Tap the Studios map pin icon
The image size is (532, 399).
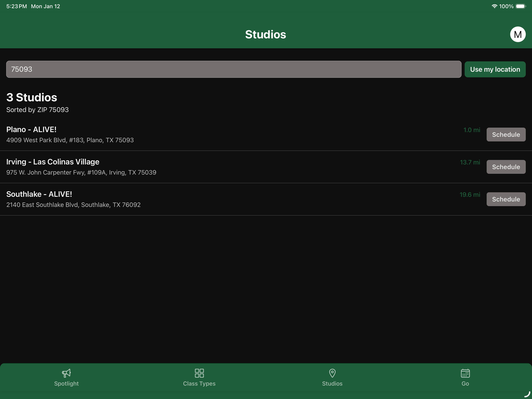tap(332, 373)
